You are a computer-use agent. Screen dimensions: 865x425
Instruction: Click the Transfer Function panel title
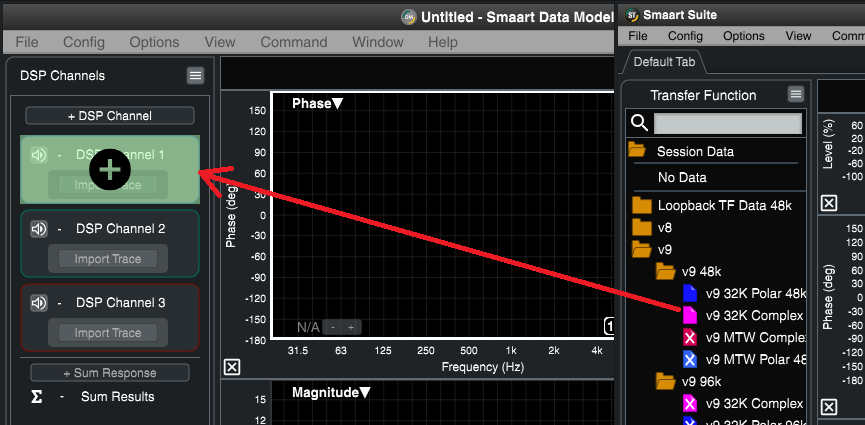703,95
